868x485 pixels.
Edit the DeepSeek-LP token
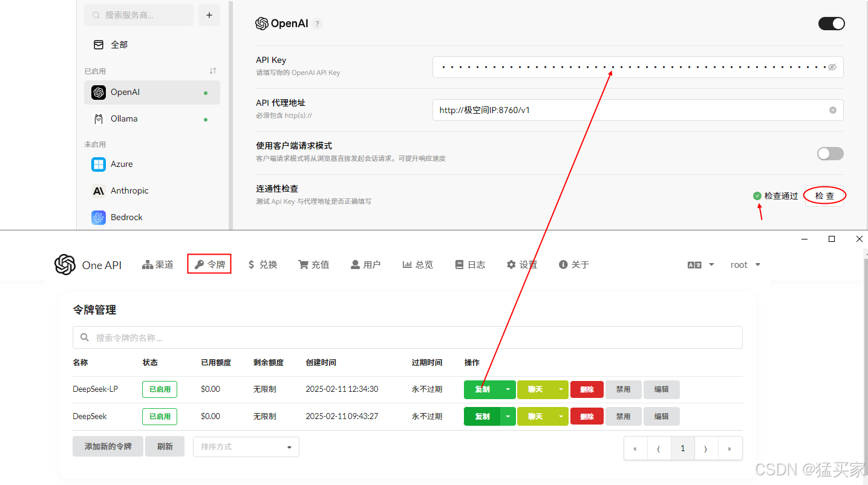click(x=662, y=389)
